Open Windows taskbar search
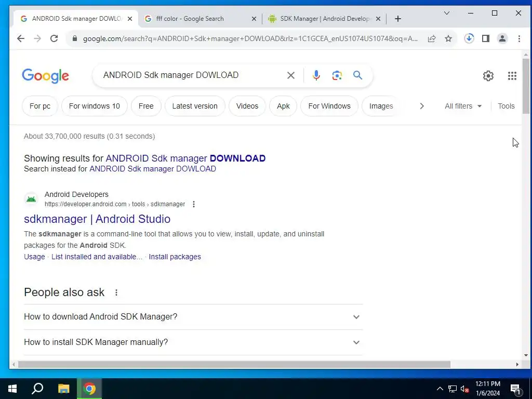This screenshot has width=532, height=399. point(37,389)
